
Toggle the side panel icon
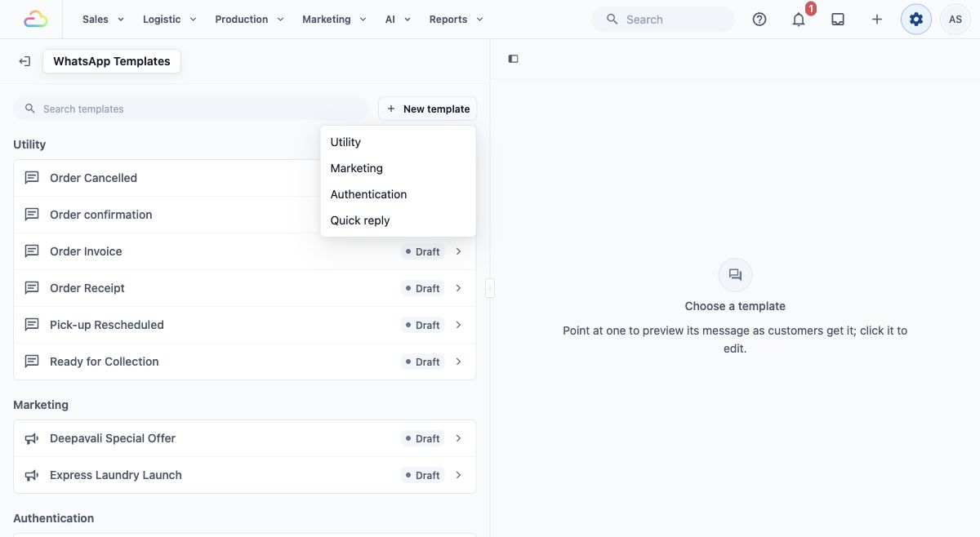click(513, 59)
